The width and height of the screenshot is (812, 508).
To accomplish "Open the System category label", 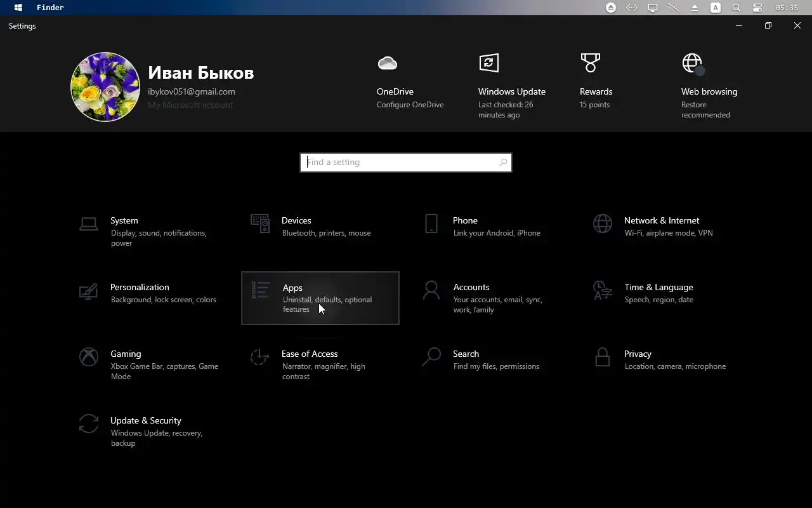I will coord(124,220).
